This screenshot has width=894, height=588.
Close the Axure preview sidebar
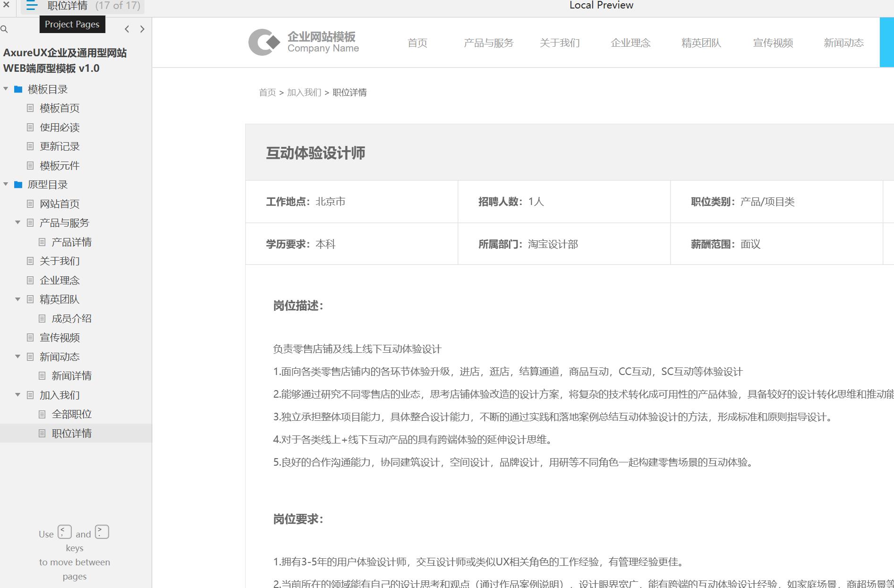6,5
